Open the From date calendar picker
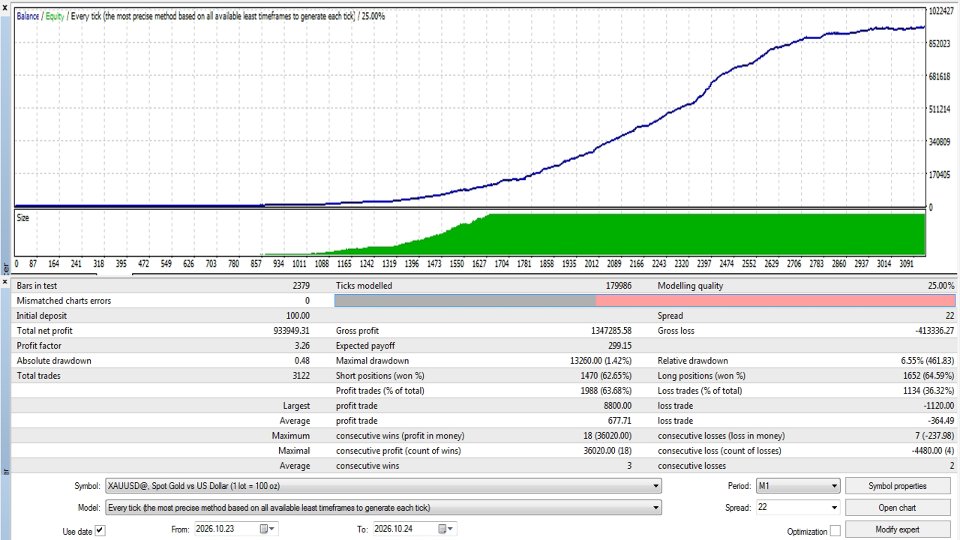Image resolution: width=960 pixels, height=540 pixels. coord(267,529)
